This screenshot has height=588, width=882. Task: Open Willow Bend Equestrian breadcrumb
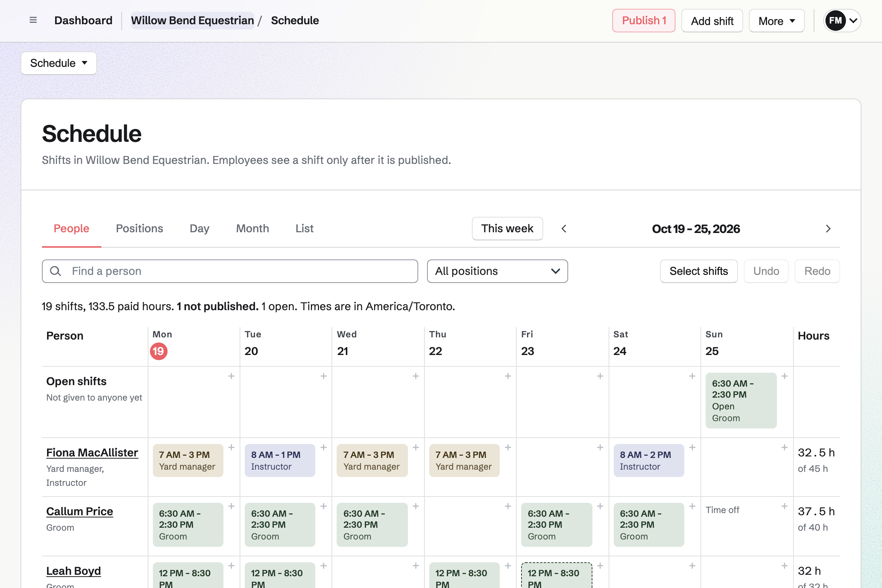coord(192,20)
